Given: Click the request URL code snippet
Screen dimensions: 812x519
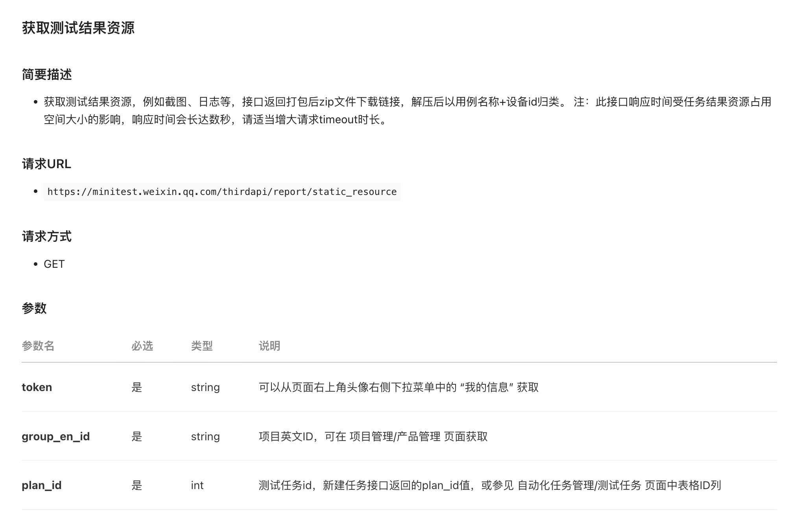Looking at the screenshot, I should (221, 192).
